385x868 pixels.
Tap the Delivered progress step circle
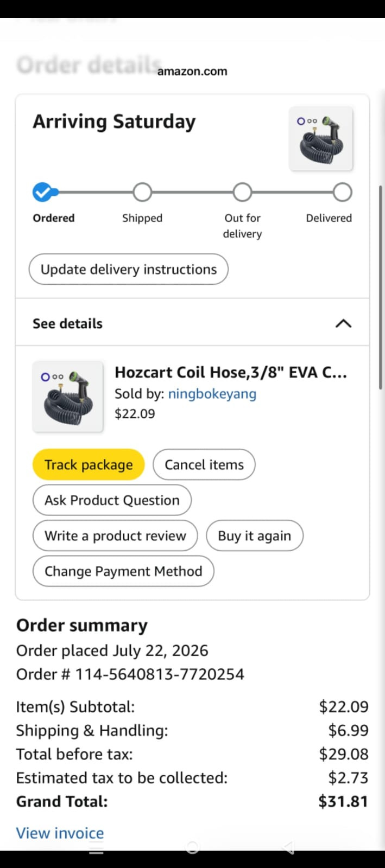342,192
